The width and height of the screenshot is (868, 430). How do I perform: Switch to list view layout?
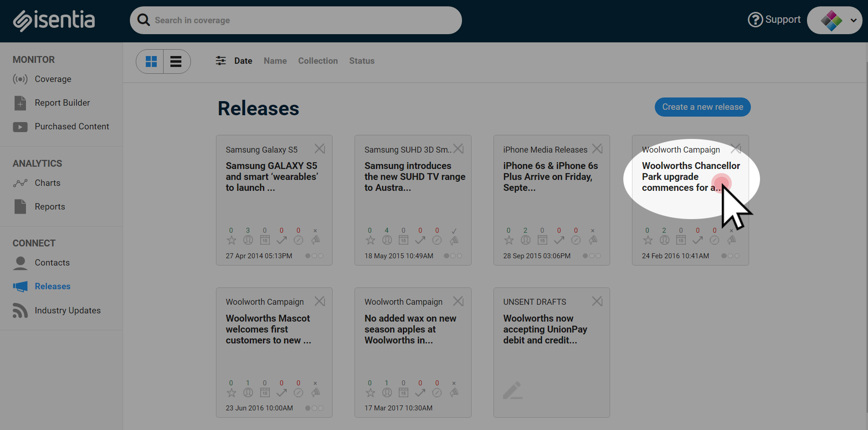click(x=176, y=61)
